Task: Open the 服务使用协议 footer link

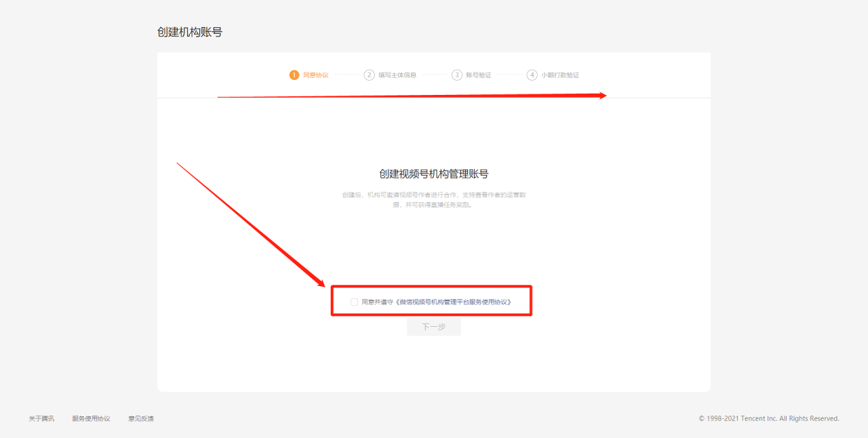Action: click(91, 418)
